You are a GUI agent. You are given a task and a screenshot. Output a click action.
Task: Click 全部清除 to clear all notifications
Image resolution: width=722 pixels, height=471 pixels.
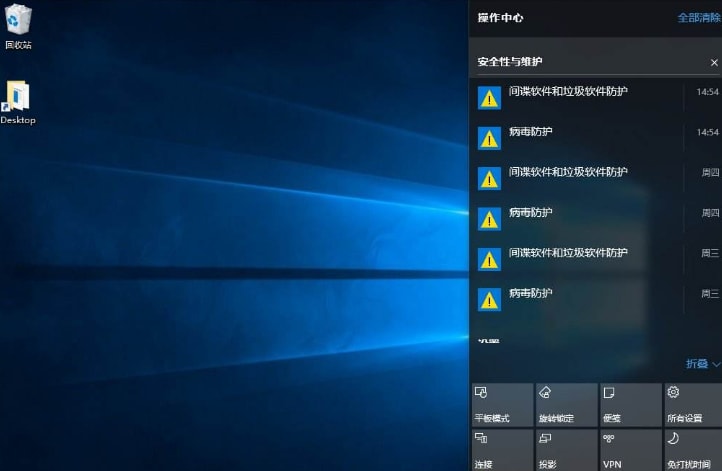pyautogui.click(x=699, y=18)
